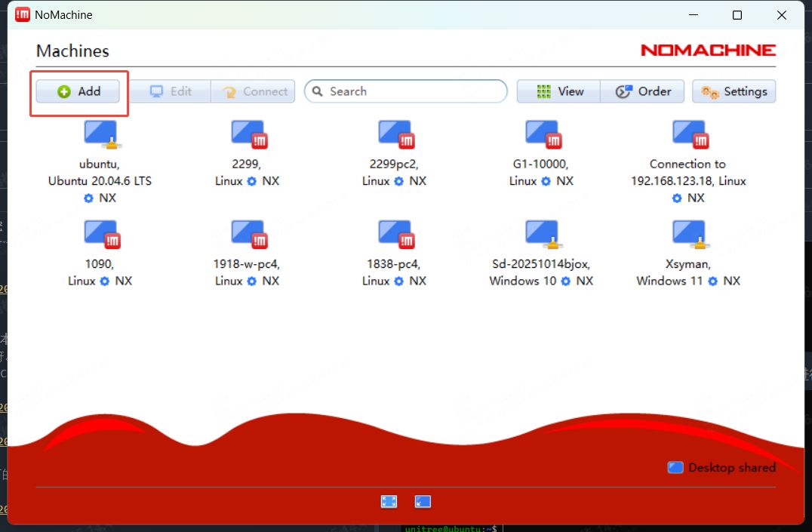This screenshot has height=532, width=812.
Task: Select the ubuntu machine icon
Action: 103,134
